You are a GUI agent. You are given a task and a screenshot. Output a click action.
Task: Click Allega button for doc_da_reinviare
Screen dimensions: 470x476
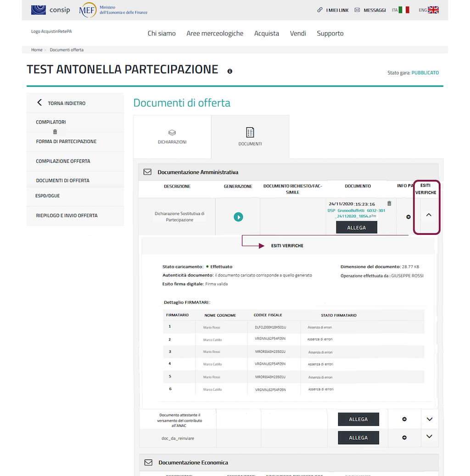point(358,438)
